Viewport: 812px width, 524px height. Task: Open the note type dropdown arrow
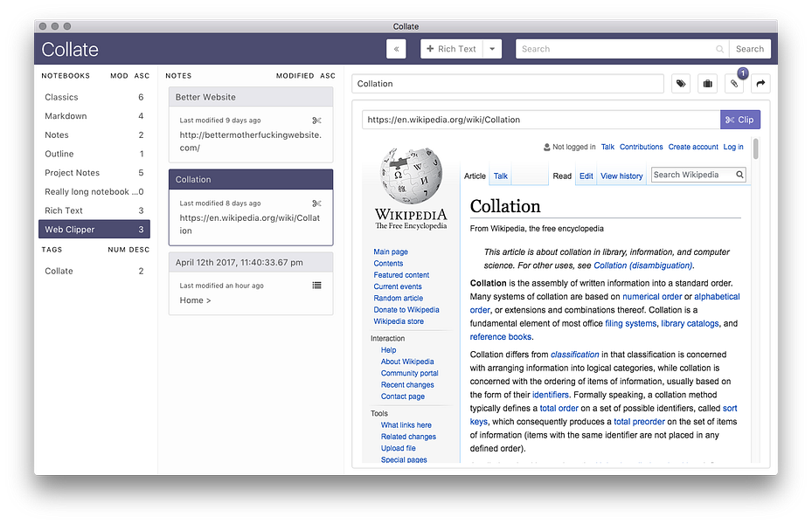(x=492, y=49)
